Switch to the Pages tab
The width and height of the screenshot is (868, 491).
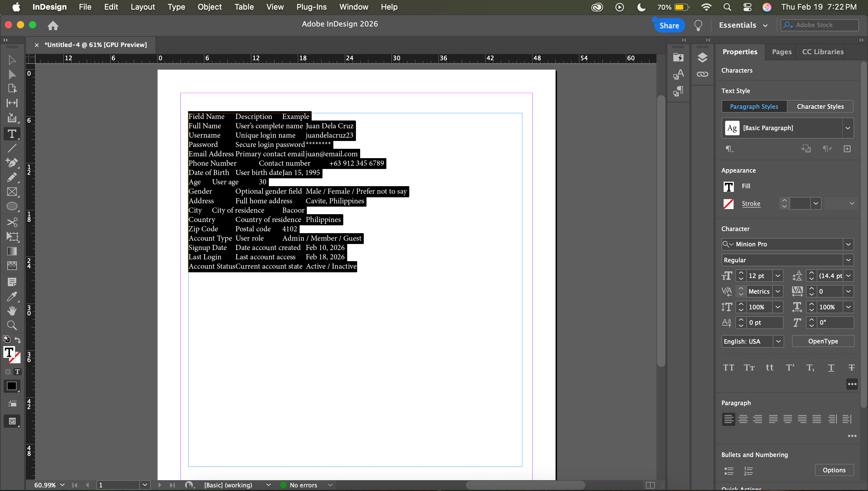coord(781,52)
